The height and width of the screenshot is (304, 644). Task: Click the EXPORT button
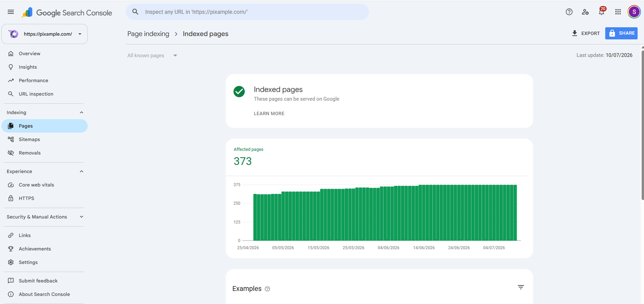[586, 33]
